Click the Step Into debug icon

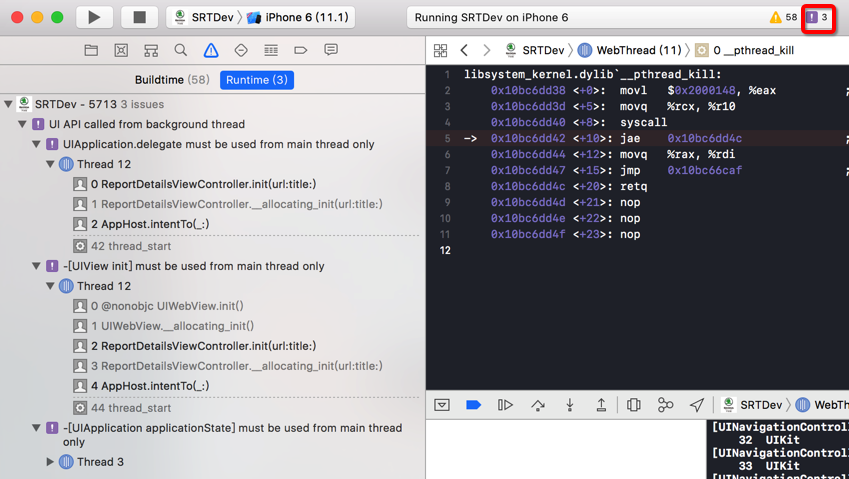570,405
